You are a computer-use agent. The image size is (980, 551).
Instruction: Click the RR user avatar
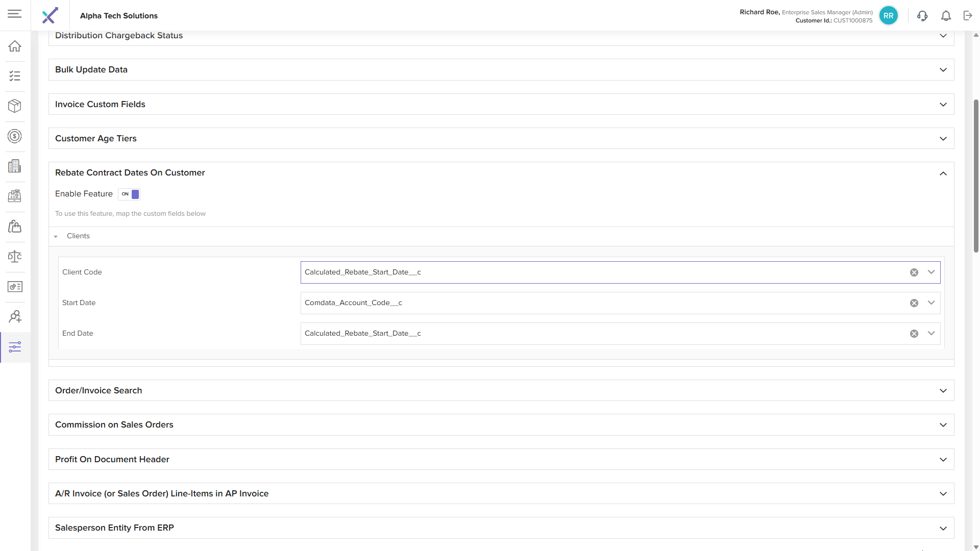coord(889,16)
